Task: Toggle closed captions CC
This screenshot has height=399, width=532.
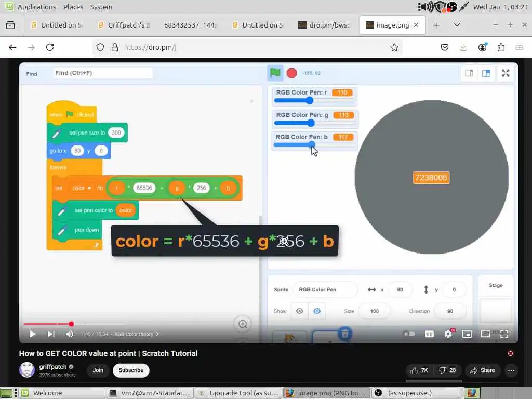Action: click(x=429, y=334)
